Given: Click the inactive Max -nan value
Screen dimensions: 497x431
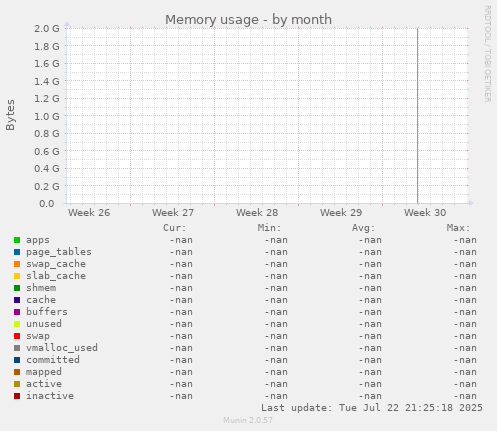Looking at the screenshot, I should (x=465, y=396).
